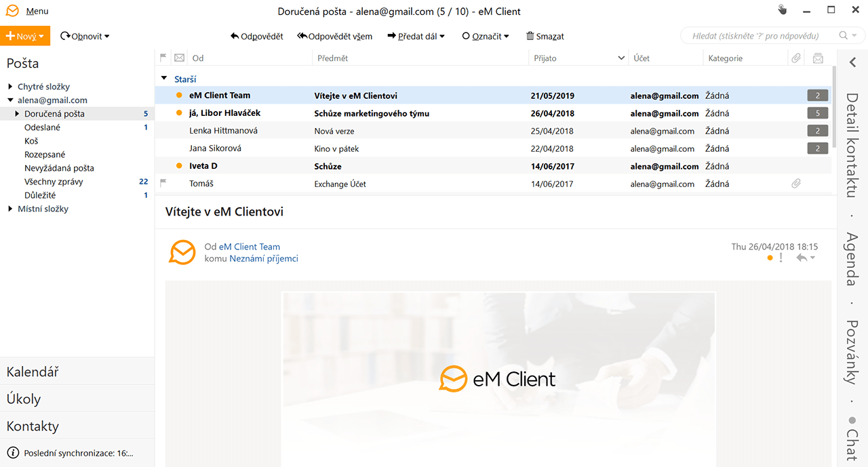Switch to Úkoly section
Image resolution: width=868 pixels, height=467 pixels.
click(77, 399)
